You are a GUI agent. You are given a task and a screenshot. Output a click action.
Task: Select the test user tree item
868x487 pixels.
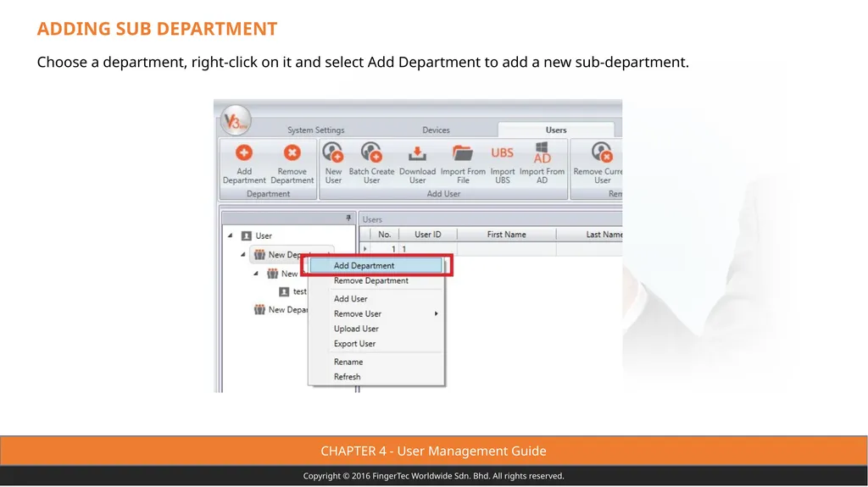point(292,291)
